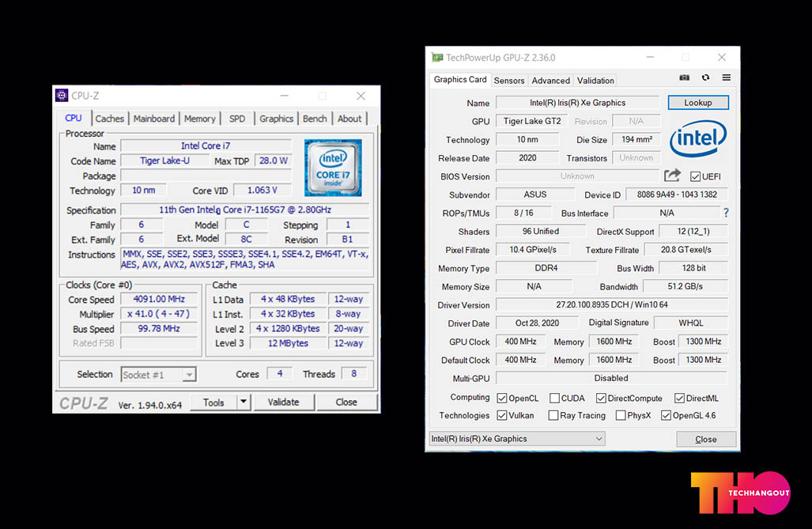Click the Bus Interface question mark

pyautogui.click(x=726, y=213)
